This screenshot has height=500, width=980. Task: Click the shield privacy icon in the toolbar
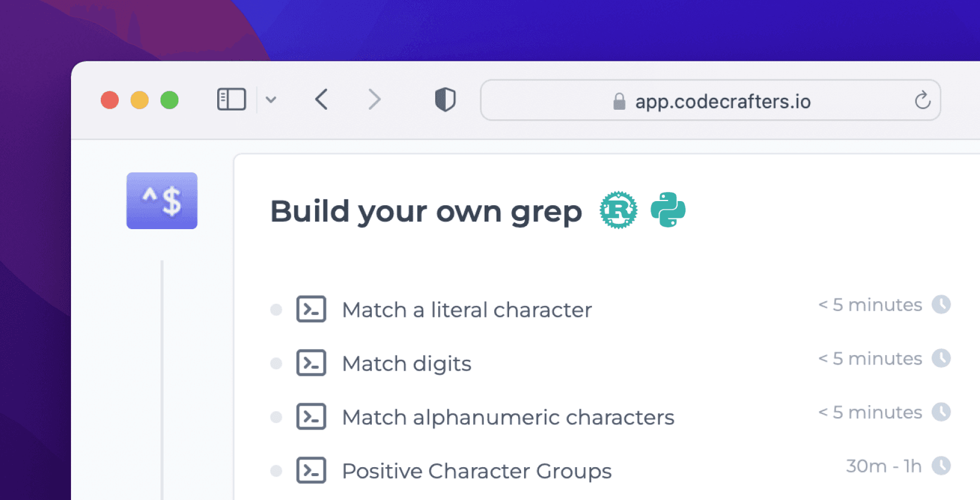tap(444, 100)
